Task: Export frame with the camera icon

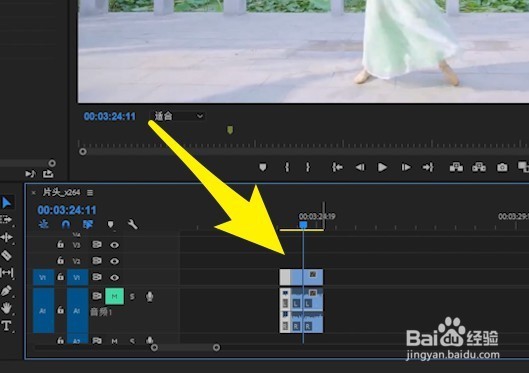Action: [502, 167]
